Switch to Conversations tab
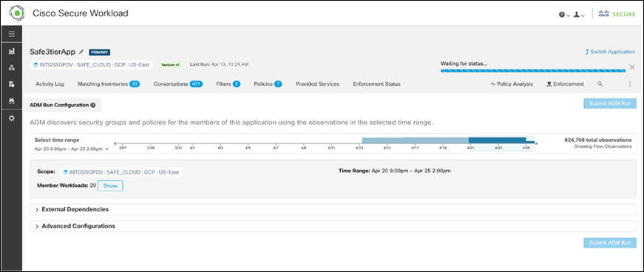Image resolution: width=644 pixels, height=272 pixels. 178,84
